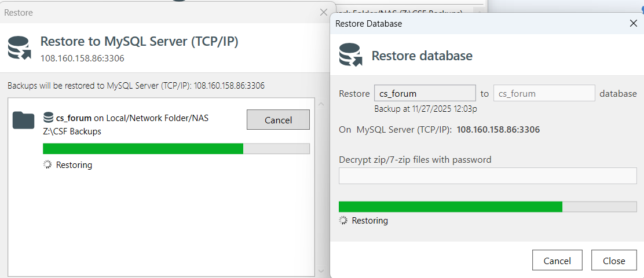Viewport: 644px width, 278px height.
Task: Click the source cs_forum backup name field
Action: tap(425, 93)
